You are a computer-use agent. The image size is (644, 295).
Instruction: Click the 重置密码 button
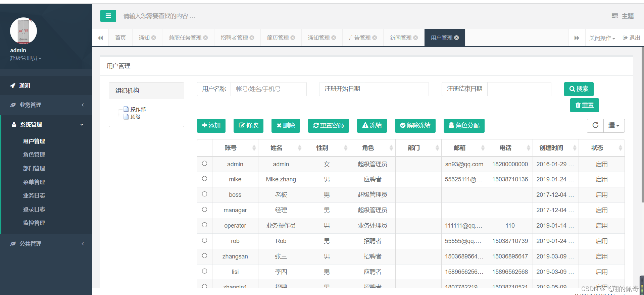click(x=329, y=125)
